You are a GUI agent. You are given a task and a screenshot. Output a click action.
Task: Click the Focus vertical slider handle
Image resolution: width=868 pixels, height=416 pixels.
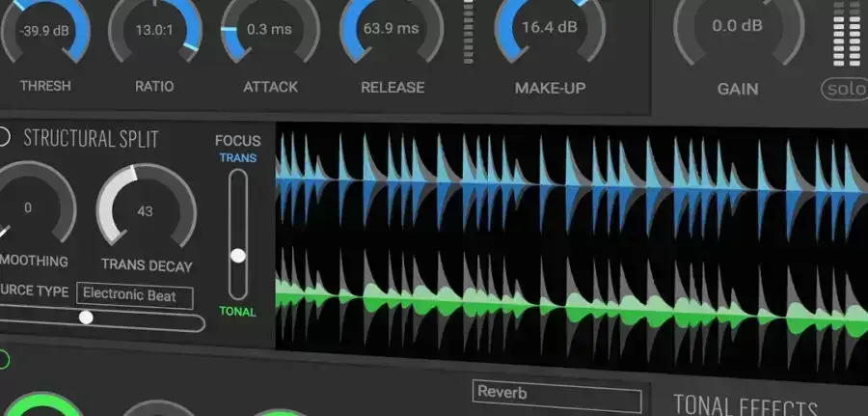(237, 256)
